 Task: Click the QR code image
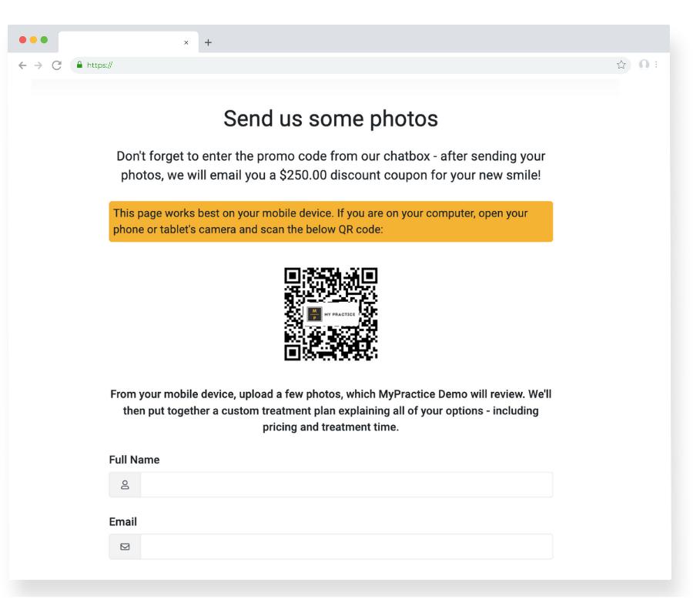click(330, 314)
